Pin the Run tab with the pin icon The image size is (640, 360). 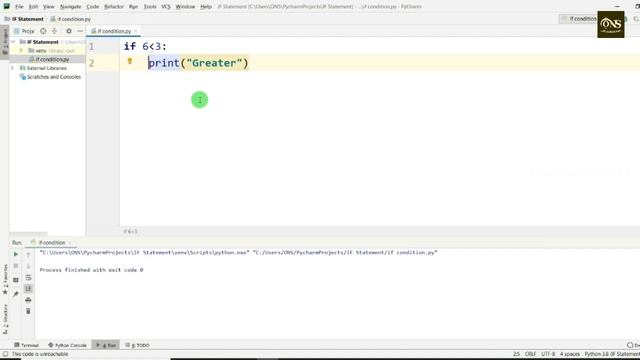click(16, 294)
